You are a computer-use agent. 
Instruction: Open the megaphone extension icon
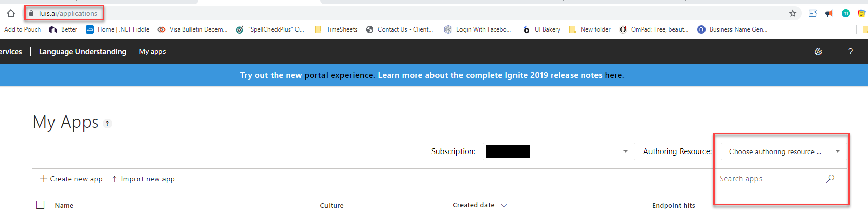pos(829,13)
